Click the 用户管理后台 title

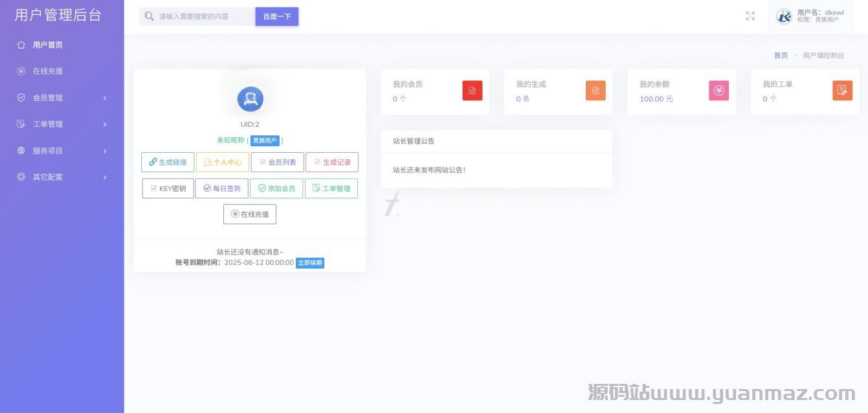click(x=58, y=15)
